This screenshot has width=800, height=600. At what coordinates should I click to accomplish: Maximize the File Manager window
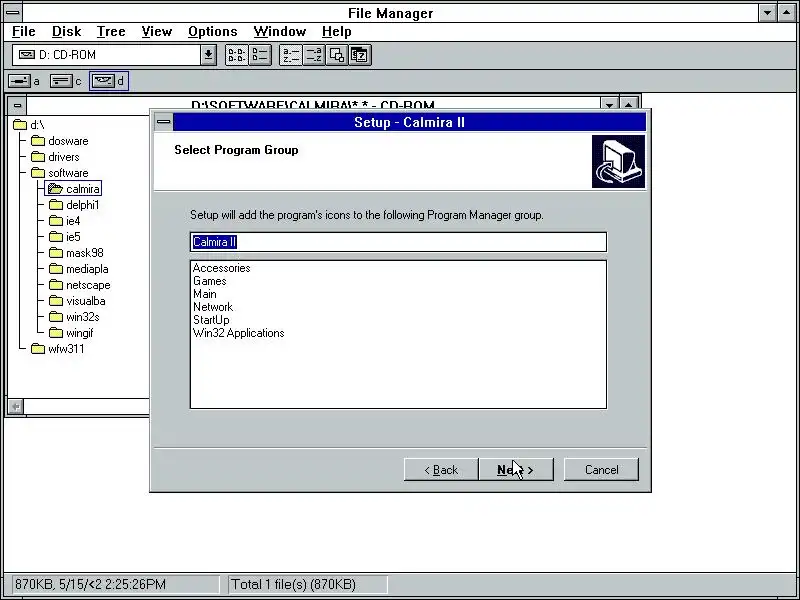tap(786, 13)
